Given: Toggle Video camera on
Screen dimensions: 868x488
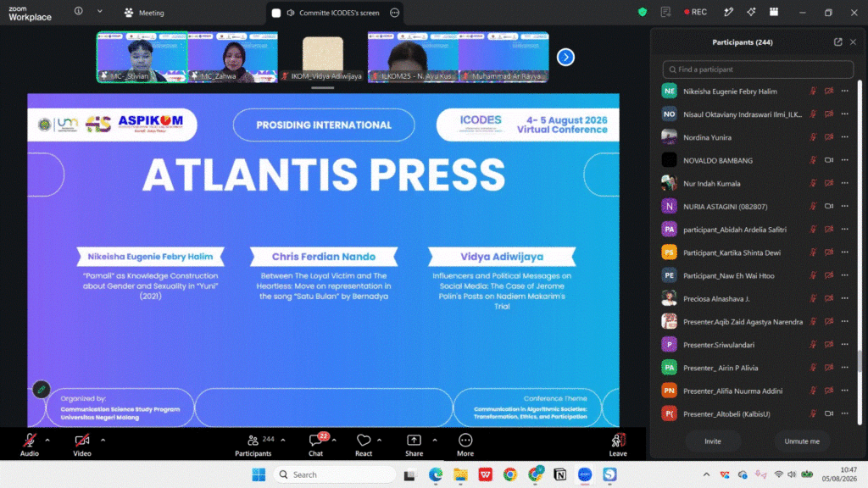Looking at the screenshot, I should (82, 445).
